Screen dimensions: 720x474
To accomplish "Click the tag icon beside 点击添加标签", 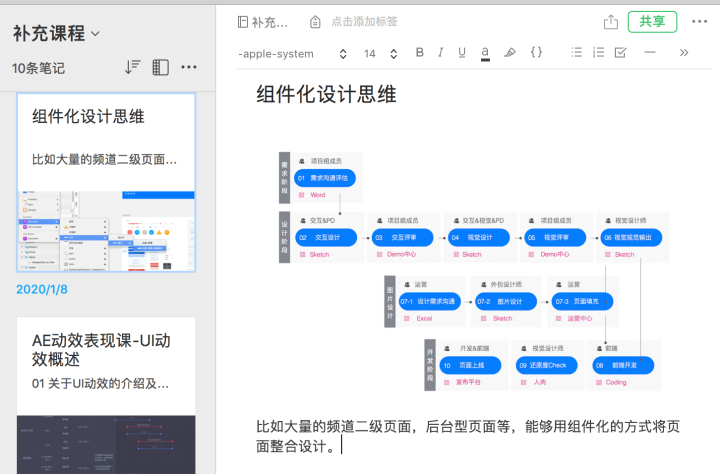I will [315, 22].
